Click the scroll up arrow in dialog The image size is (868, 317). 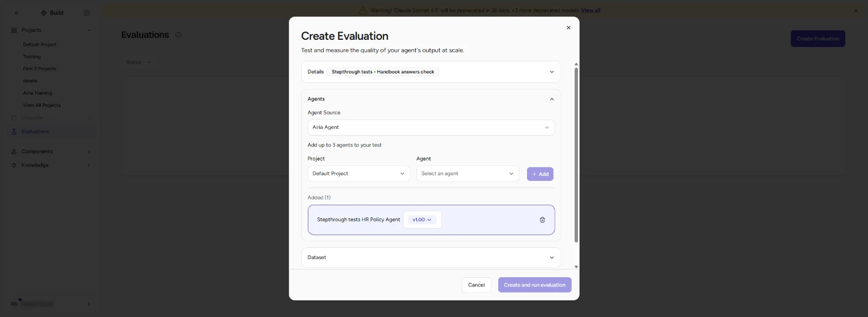[x=576, y=64]
